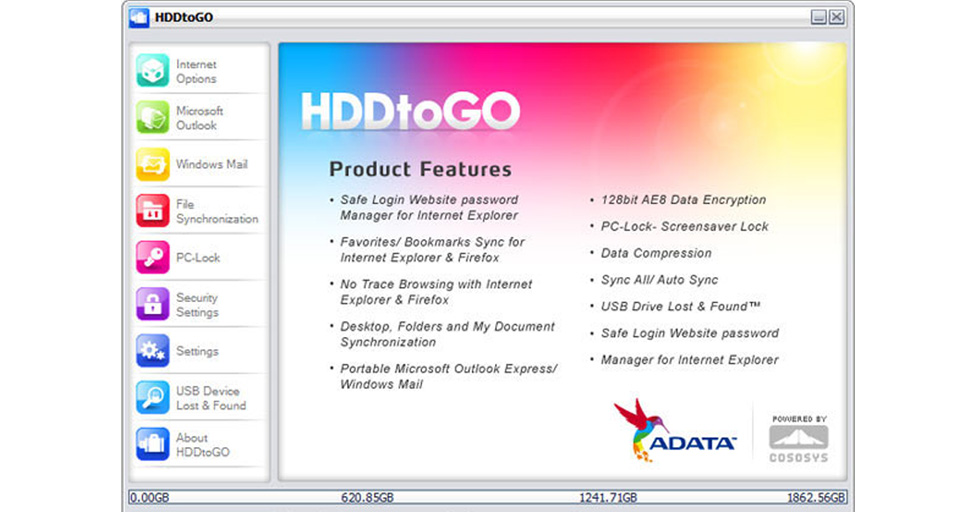Screen dimensions: 960x512
Task: Click the purple Security Settings padlock icon
Action: 152,304
